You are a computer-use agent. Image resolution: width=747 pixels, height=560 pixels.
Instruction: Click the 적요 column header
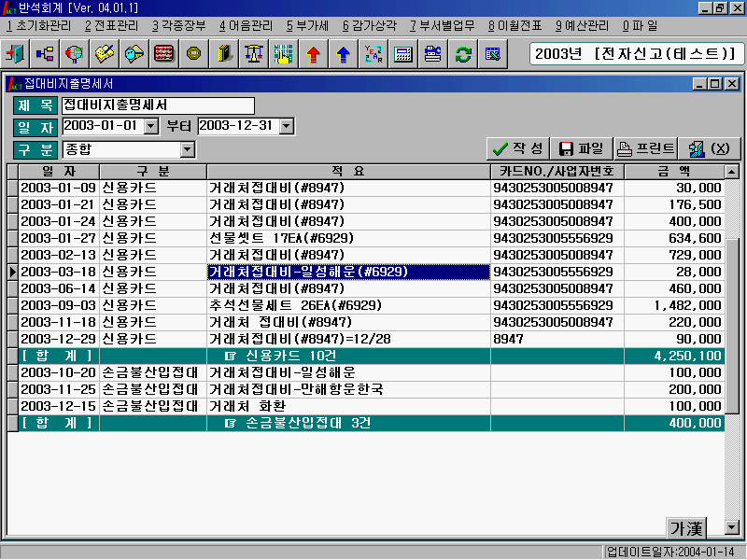pos(348,172)
